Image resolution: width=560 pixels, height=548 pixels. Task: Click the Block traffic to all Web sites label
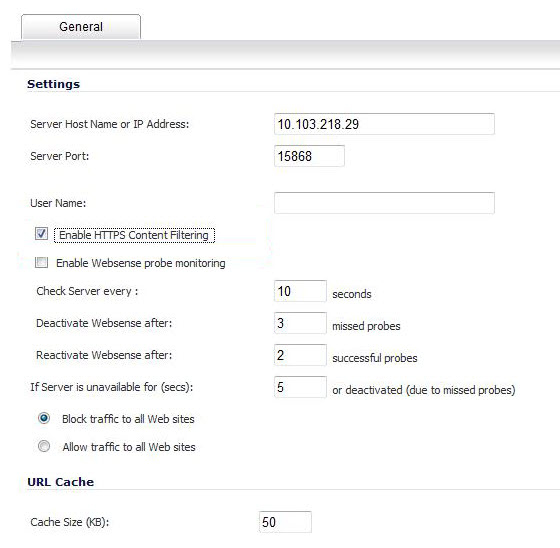point(128,419)
